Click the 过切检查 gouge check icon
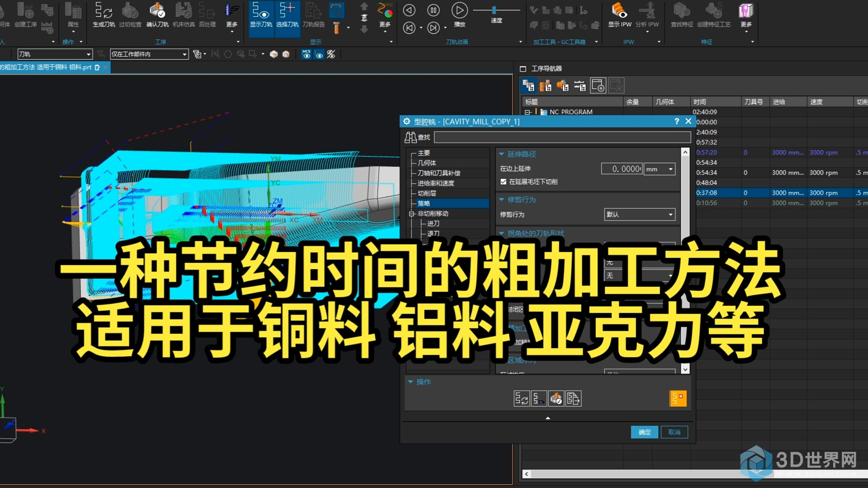This screenshot has width=868, height=488. [x=130, y=14]
